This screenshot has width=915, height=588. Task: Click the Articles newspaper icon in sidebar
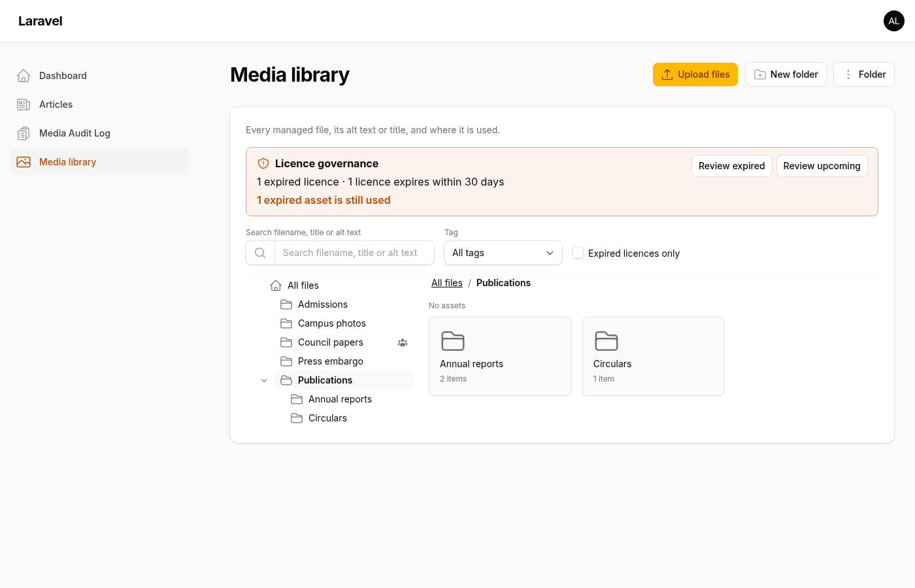pyautogui.click(x=24, y=105)
